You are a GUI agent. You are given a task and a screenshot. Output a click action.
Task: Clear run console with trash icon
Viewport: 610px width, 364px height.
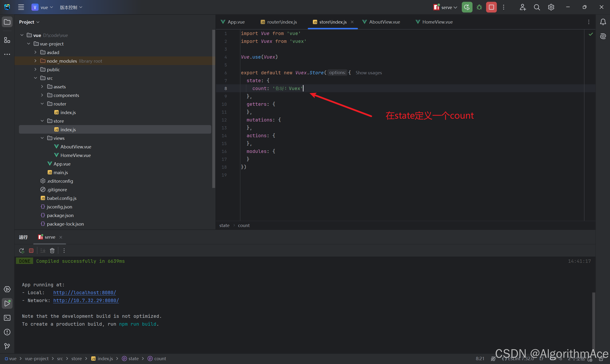point(52,250)
